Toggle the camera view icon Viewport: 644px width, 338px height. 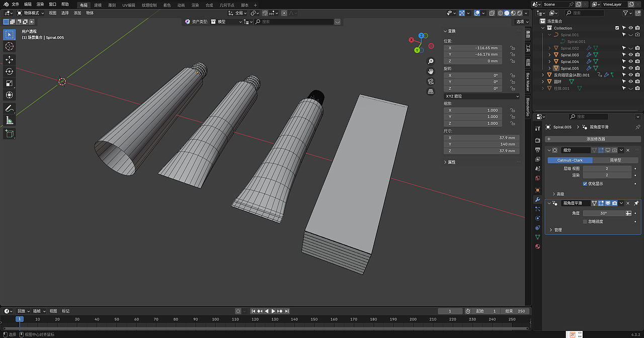431,81
